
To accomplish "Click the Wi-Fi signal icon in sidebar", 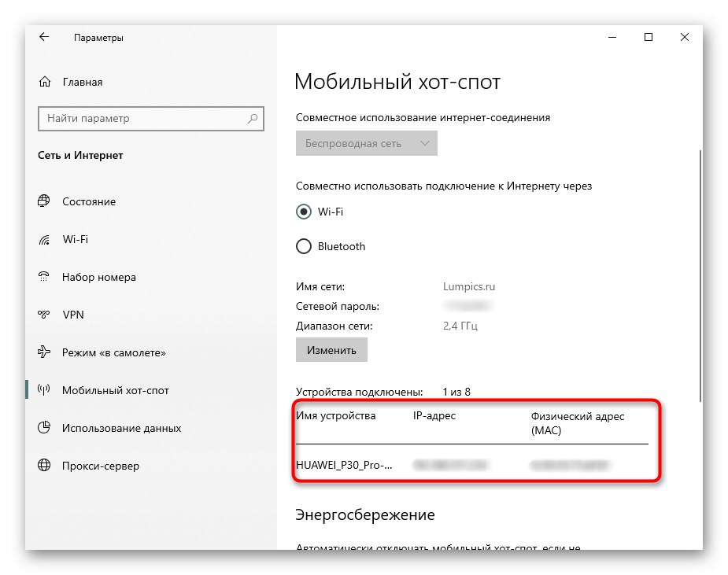I will [x=44, y=239].
